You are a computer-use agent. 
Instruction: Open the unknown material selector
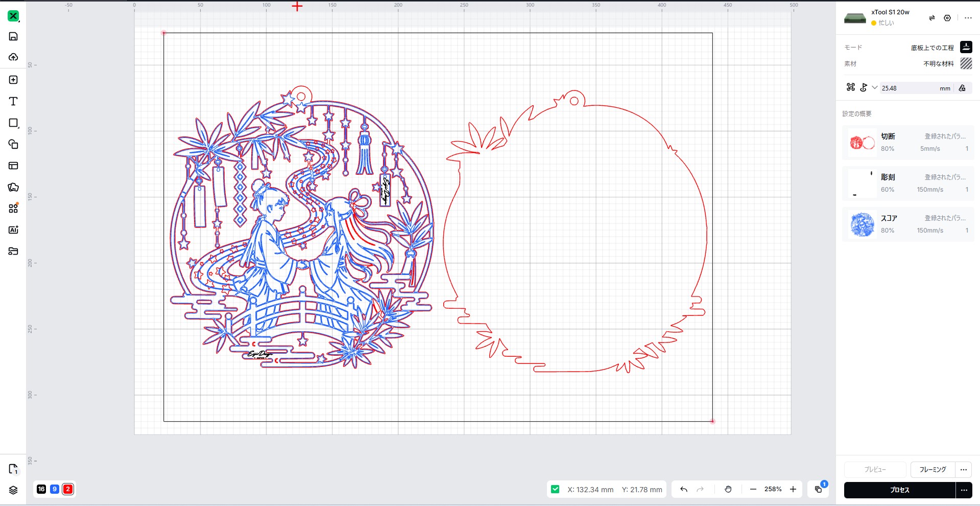966,63
